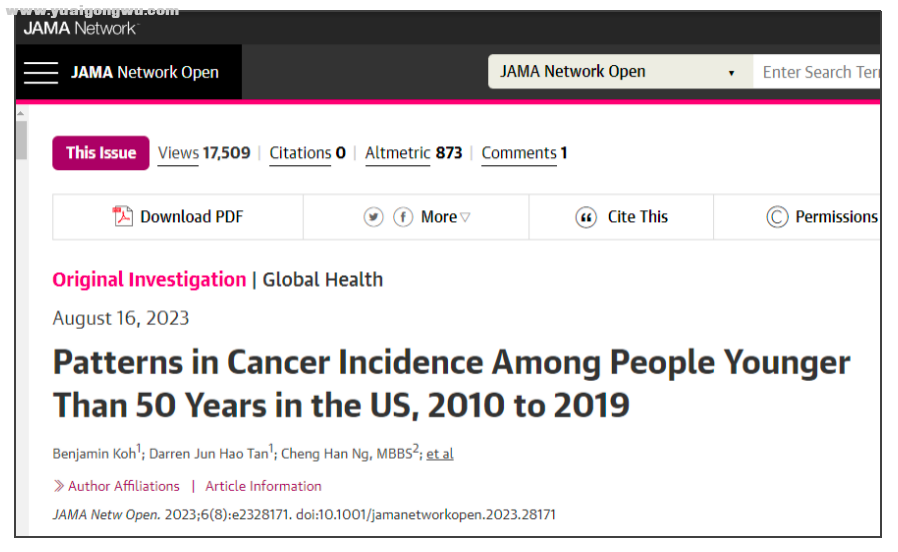Open the JAMA Network Open journal dropdown
This screenshot has width=898, height=552.
point(620,72)
